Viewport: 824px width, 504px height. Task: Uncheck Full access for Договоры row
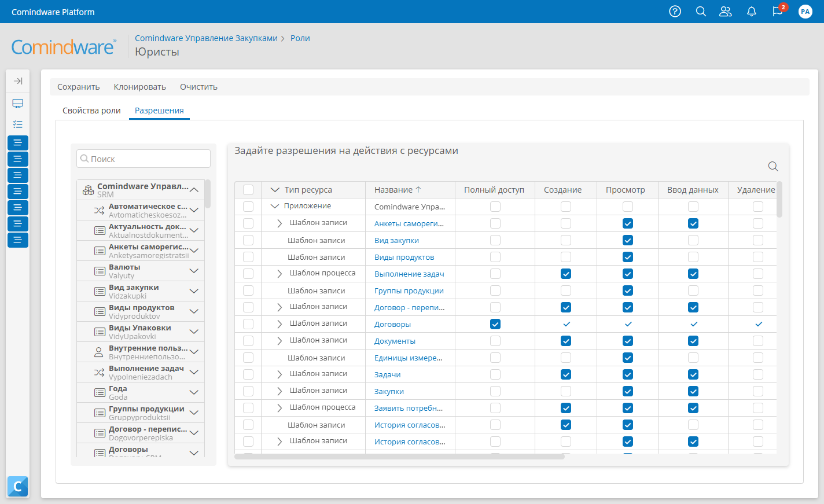click(x=495, y=324)
